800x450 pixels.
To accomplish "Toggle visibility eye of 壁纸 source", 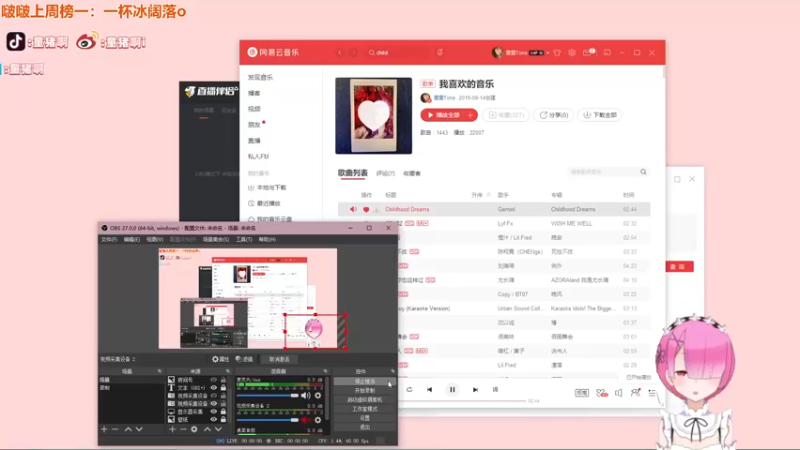I will (x=214, y=419).
